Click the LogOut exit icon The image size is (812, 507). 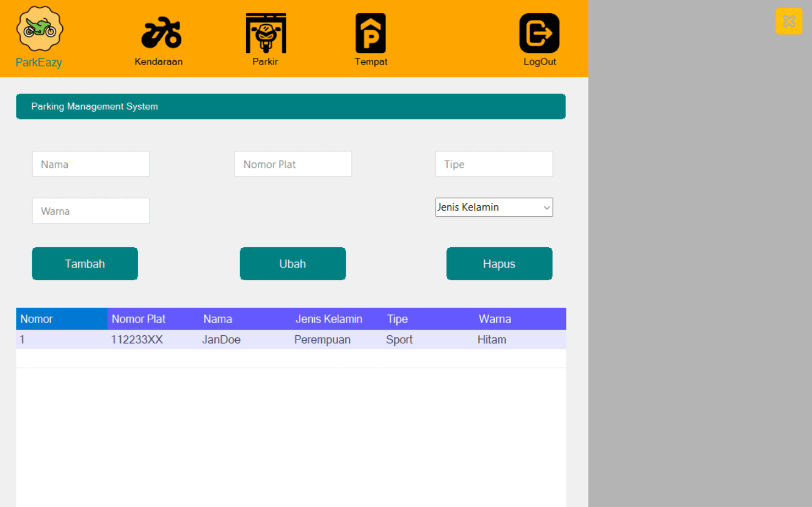click(x=539, y=33)
